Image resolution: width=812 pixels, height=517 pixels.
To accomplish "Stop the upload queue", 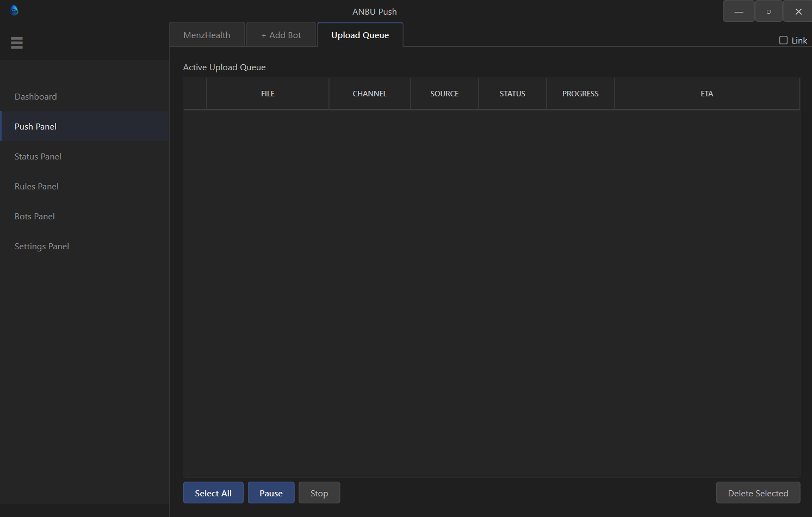I will [319, 493].
